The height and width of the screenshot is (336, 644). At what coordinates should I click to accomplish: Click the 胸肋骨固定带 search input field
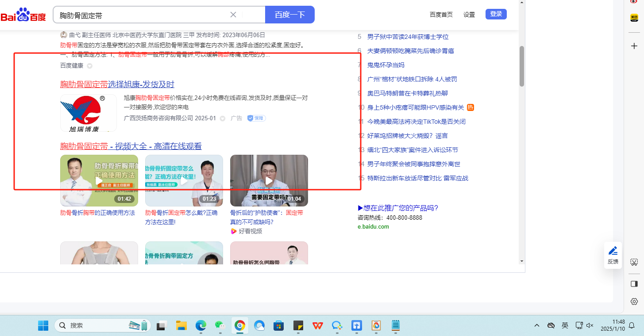pos(142,15)
